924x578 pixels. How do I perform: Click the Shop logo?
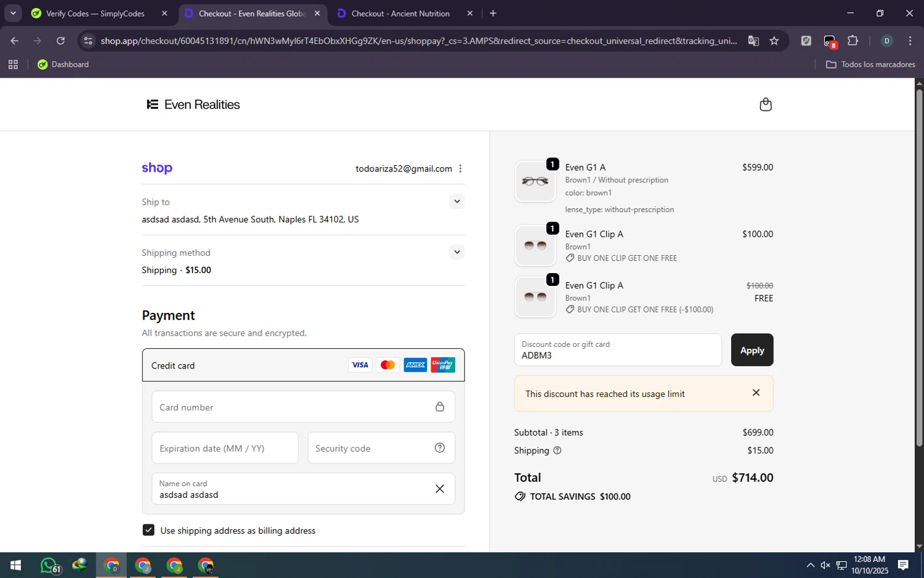point(157,168)
